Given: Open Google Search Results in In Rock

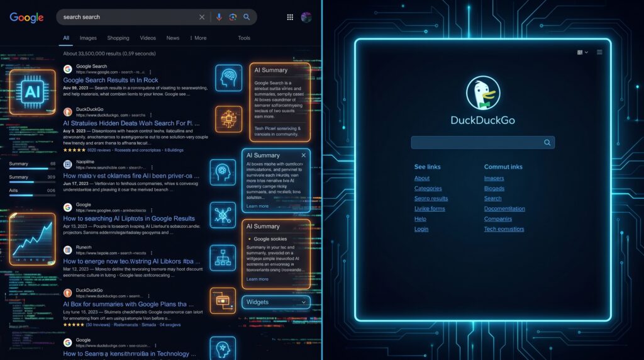Looking at the screenshot, I should [111, 80].
